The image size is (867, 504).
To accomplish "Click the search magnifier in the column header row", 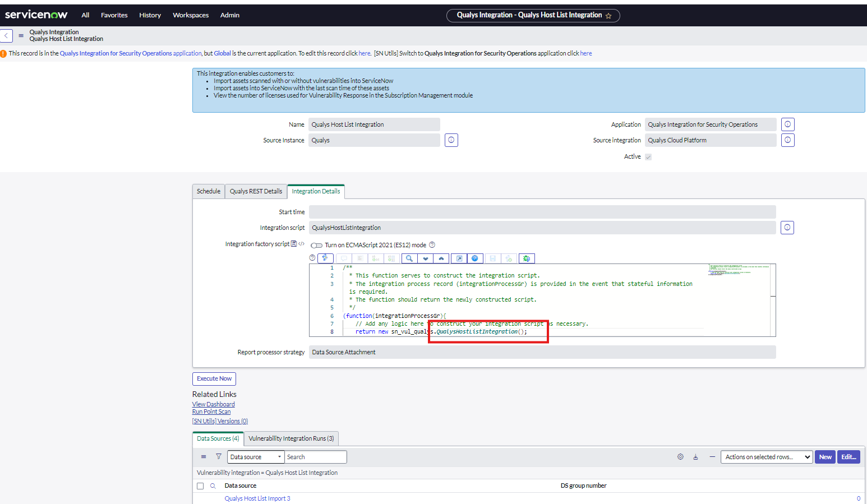I will pyautogui.click(x=213, y=486).
